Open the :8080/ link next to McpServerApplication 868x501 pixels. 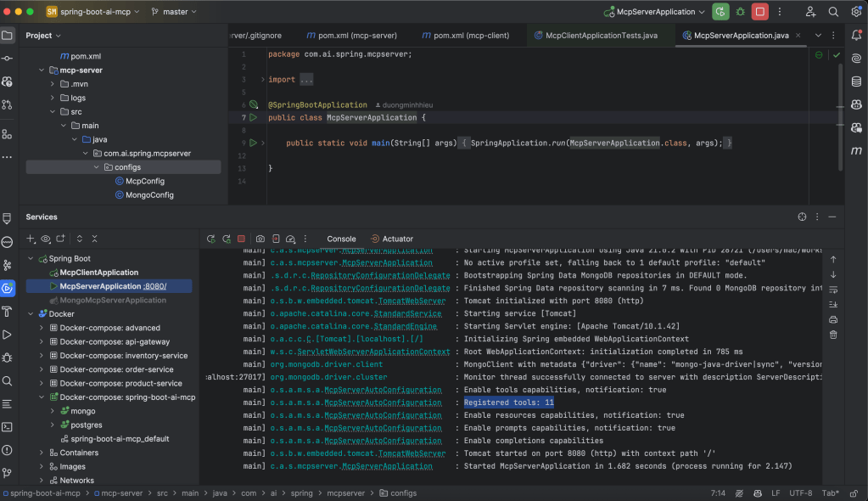point(155,286)
